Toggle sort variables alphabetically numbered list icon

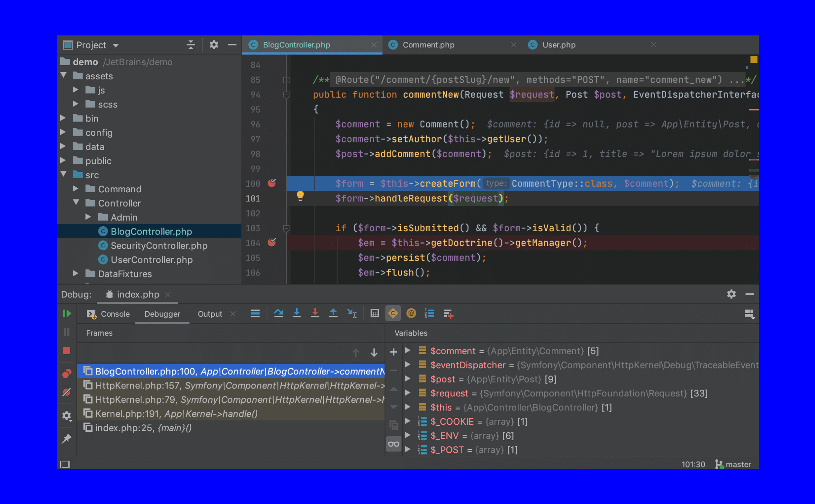pos(429,313)
